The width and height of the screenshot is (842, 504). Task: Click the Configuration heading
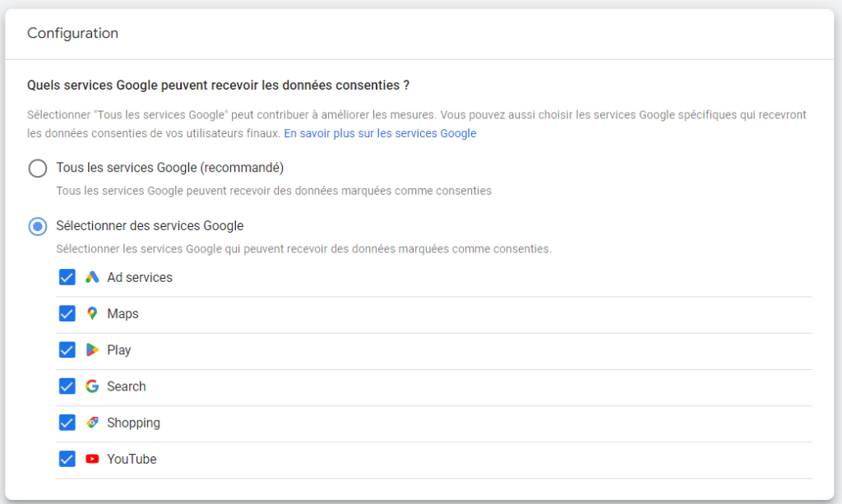pyautogui.click(x=72, y=33)
